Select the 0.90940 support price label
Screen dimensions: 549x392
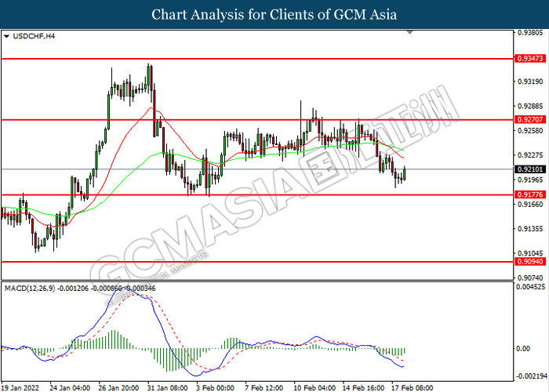point(530,261)
